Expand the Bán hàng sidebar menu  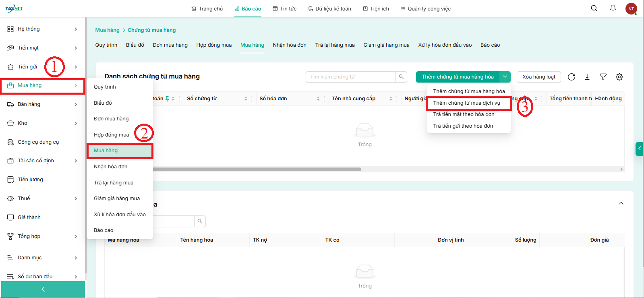tap(42, 104)
